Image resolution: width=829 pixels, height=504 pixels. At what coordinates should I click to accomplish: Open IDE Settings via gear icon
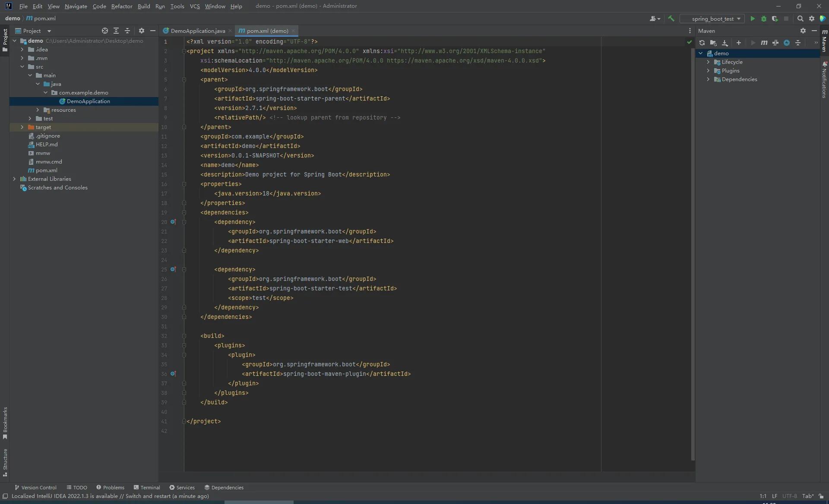(x=812, y=19)
